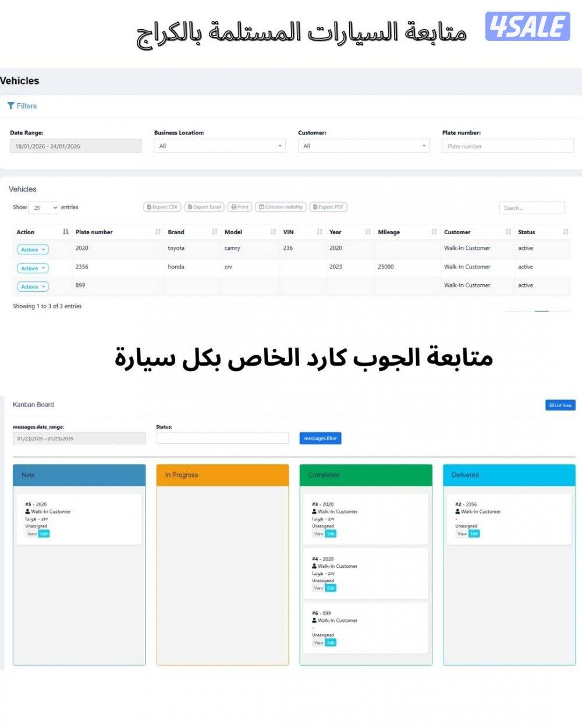Toggle sorting on the Mileage column
This screenshot has width=582, height=728.
click(x=433, y=231)
